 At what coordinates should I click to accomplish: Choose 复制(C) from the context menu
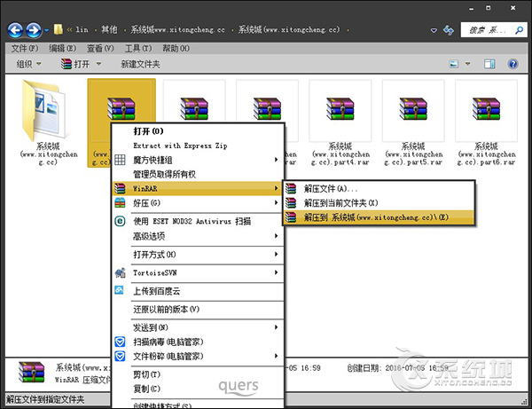198,389
